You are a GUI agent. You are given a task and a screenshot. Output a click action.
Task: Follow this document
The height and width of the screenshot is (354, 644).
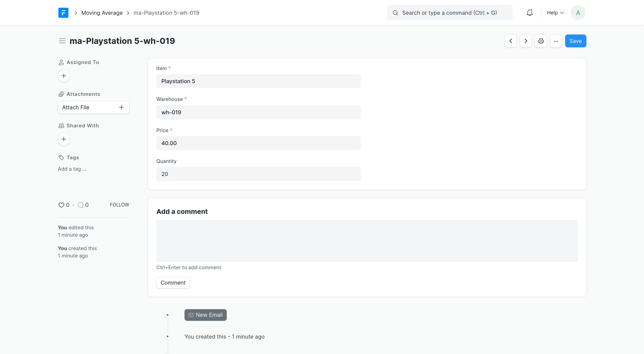pyautogui.click(x=119, y=205)
